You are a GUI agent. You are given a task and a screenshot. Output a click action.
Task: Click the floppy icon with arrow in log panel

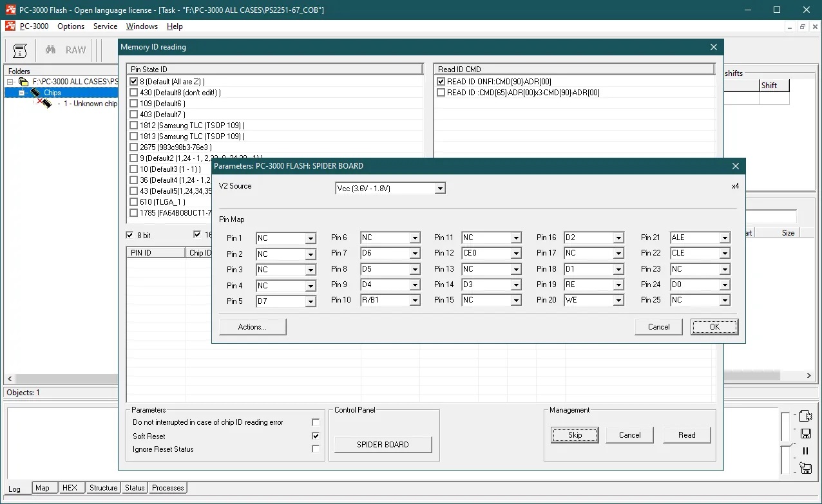pyautogui.click(x=805, y=468)
